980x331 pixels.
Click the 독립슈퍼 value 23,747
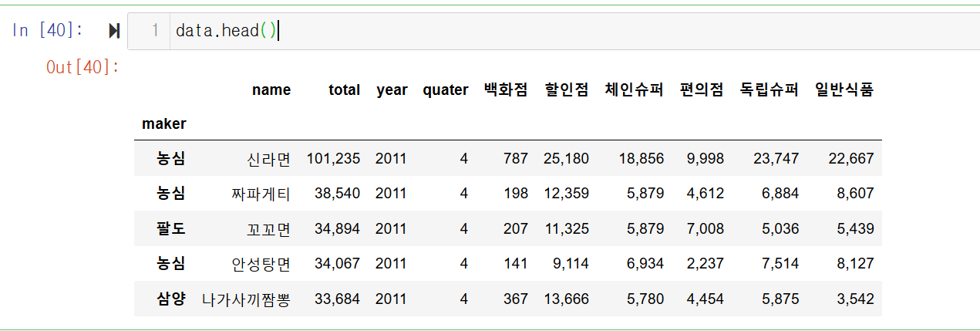click(x=776, y=159)
